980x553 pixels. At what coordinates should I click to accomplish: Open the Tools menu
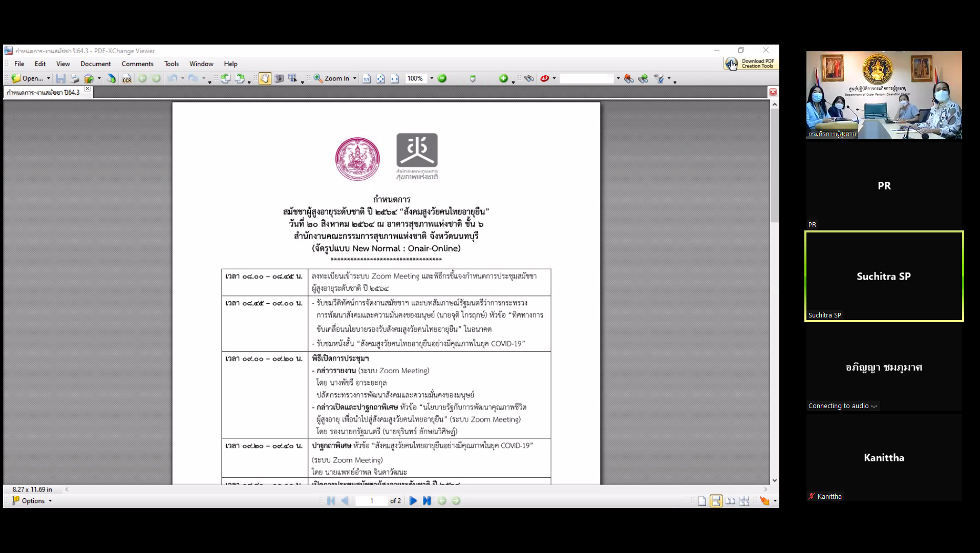click(172, 64)
